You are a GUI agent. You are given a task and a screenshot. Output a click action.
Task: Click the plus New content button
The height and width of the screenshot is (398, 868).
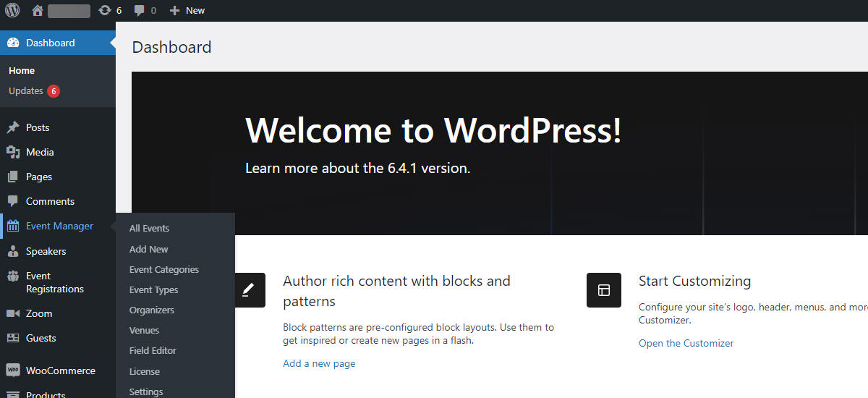coord(187,11)
